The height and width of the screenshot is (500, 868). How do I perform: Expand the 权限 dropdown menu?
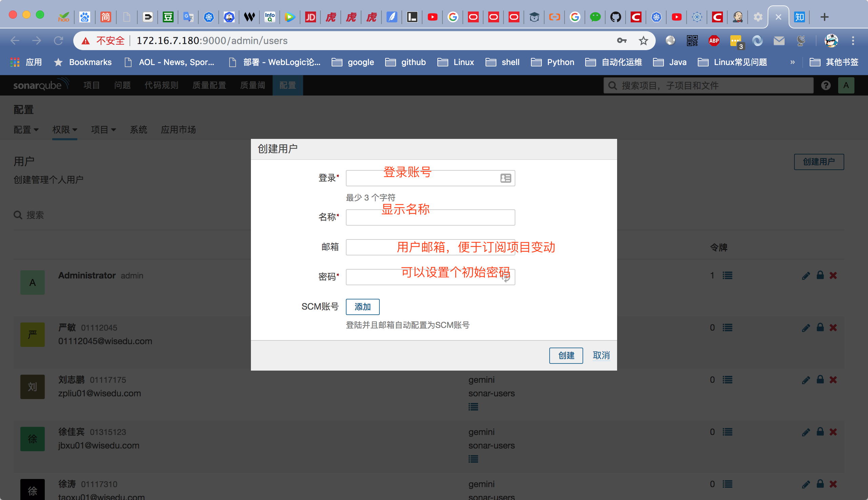point(65,130)
